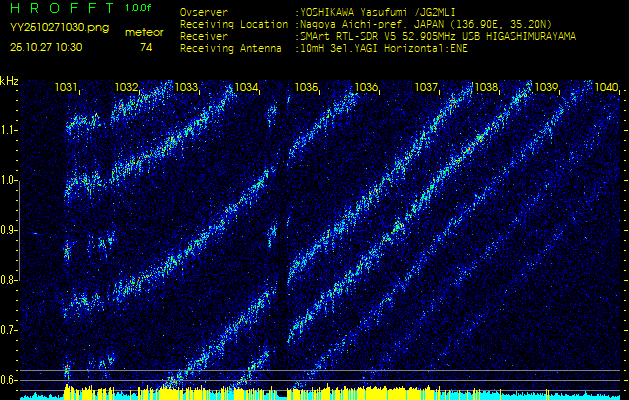Viewport: 629px width, 400px height.
Task: Select the filename YY2510271030.png
Action: coord(59,28)
